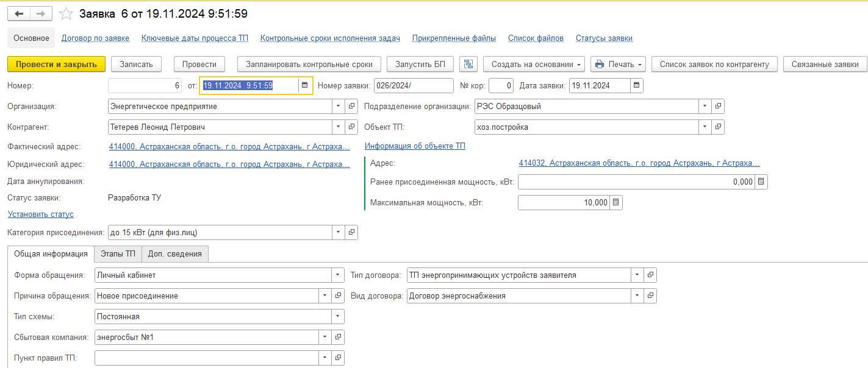
Task: Open Организация record via open-form icon
Action: point(351,107)
